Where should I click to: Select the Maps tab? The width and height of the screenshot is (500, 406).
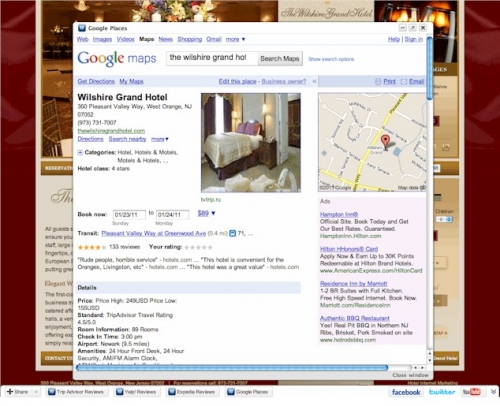click(146, 39)
